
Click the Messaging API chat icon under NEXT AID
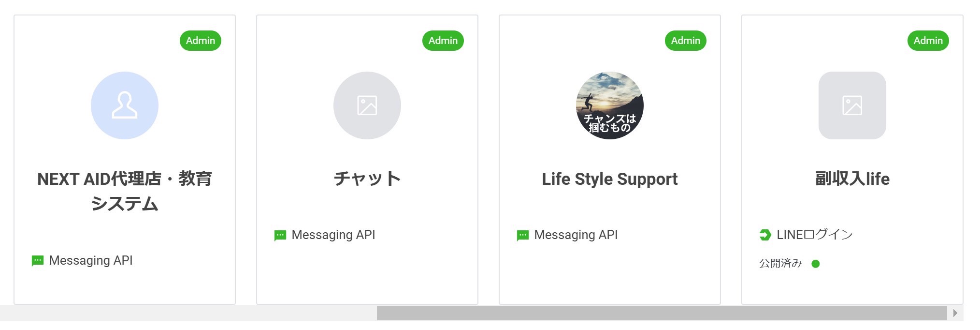tap(38, 261)
